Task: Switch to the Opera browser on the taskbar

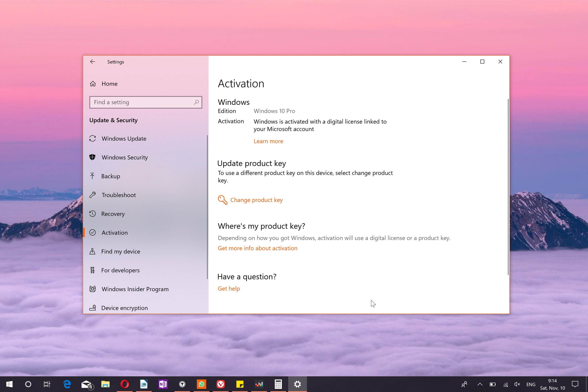Action: coord(124,384)
